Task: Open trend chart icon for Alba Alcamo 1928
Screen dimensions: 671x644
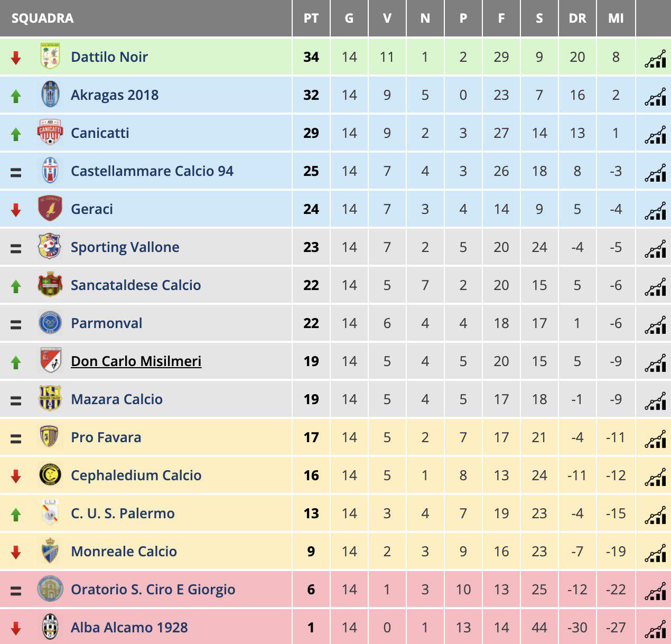Action: coord(655,629)
